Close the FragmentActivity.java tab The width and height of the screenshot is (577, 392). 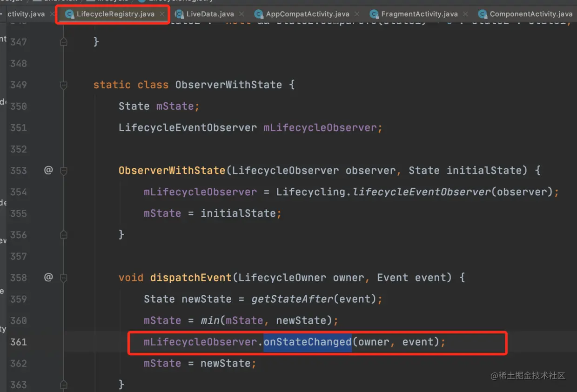tap(465, 14)
